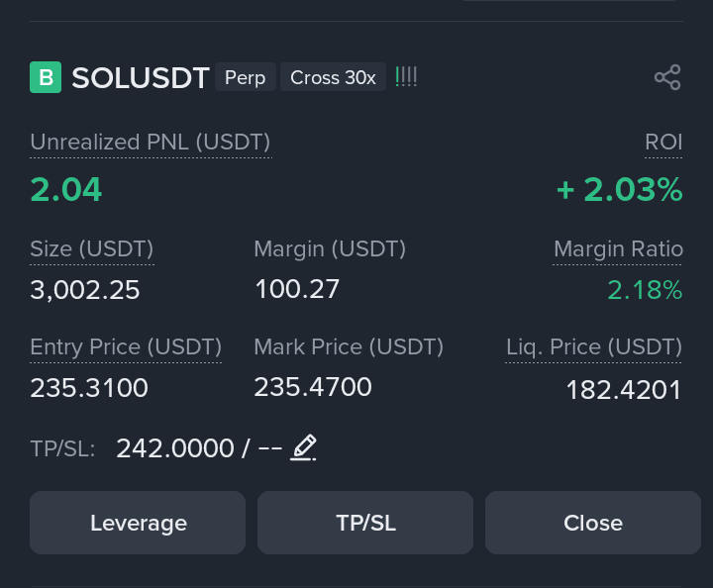This screenshot has width=713, height=588.
Task: Click the ROI label
Action: click(x=663, y=143)
